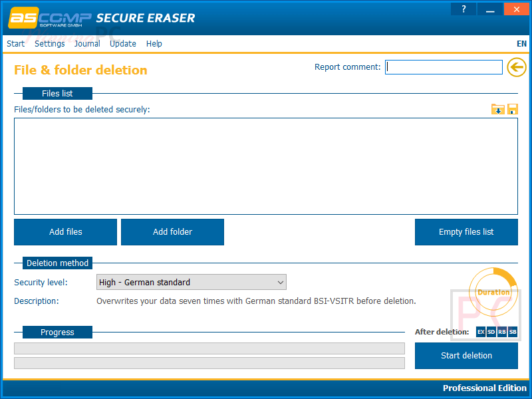Open the Update menu
The height and width of the screenshot is (399, 532).
coord(123,44)
